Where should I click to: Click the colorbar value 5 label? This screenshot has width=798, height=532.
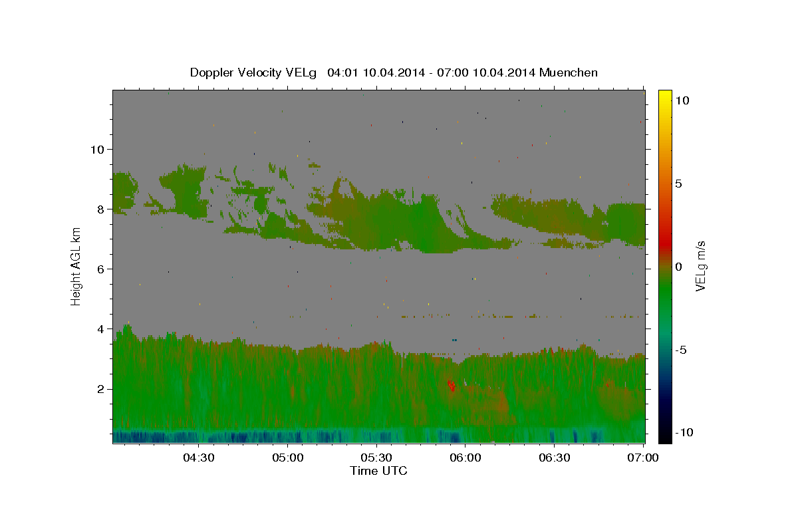(678, 184)
